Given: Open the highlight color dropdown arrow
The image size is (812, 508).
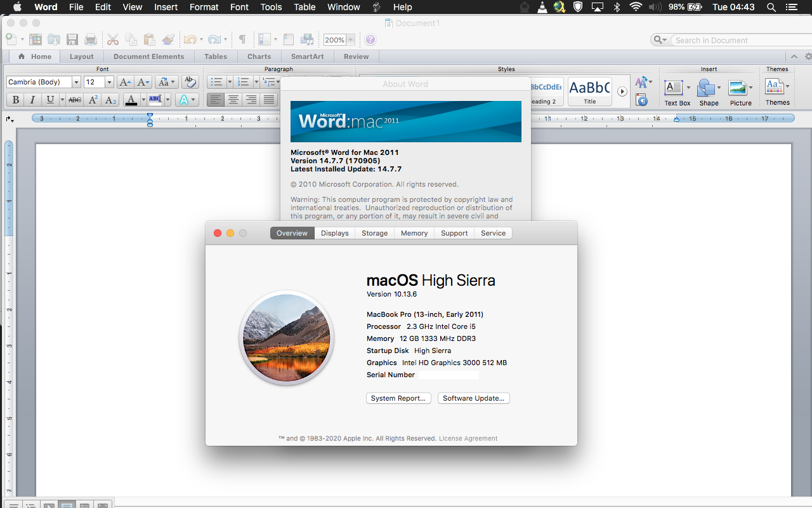Looking at the screenshot, I should (167, 100).
